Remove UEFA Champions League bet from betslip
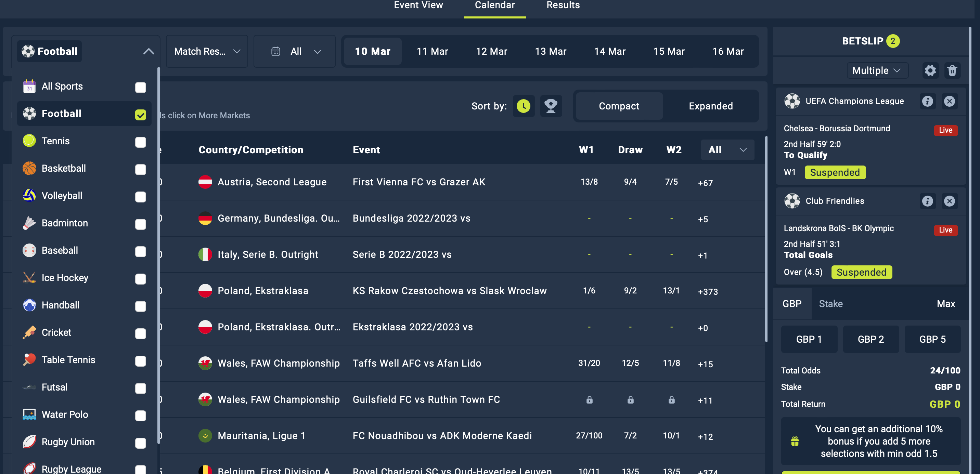The width and height of the screenshot is (980, 474). tap(949, 101)
